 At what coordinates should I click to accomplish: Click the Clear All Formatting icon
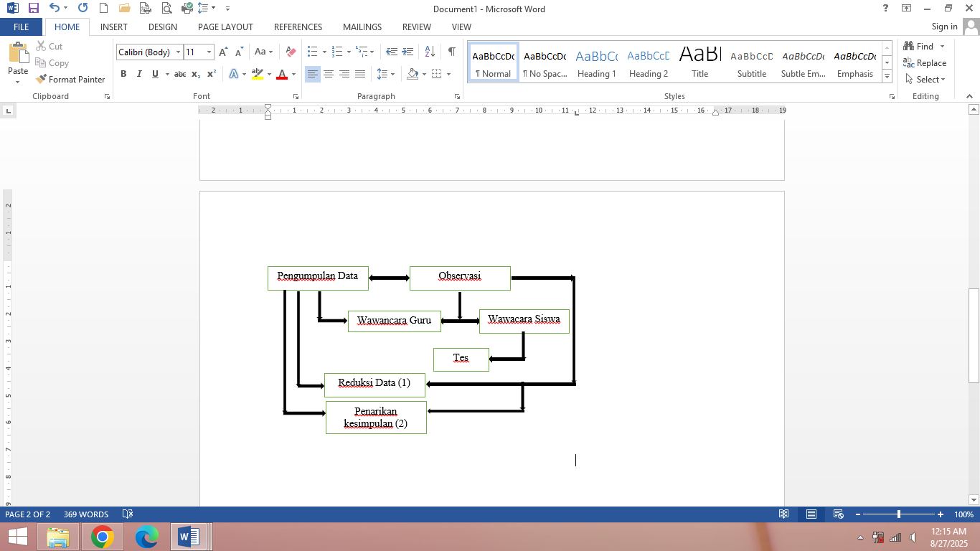coord(291,52)
